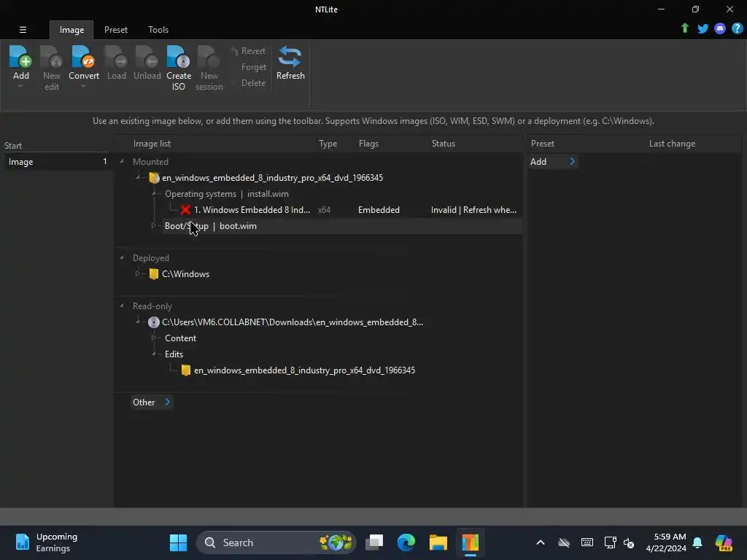747x560 pixels.
Task: Click the Preset column header
Action: point(543,144)
